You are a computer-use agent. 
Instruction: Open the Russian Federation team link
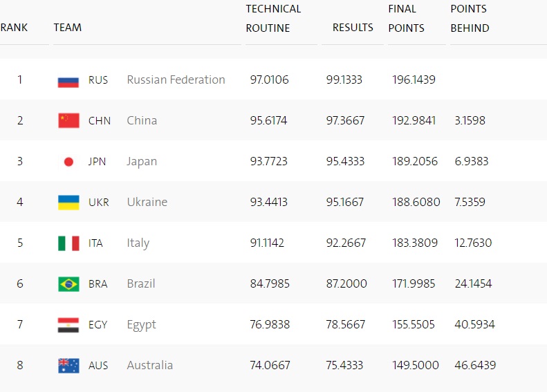[x=176, y=80]
